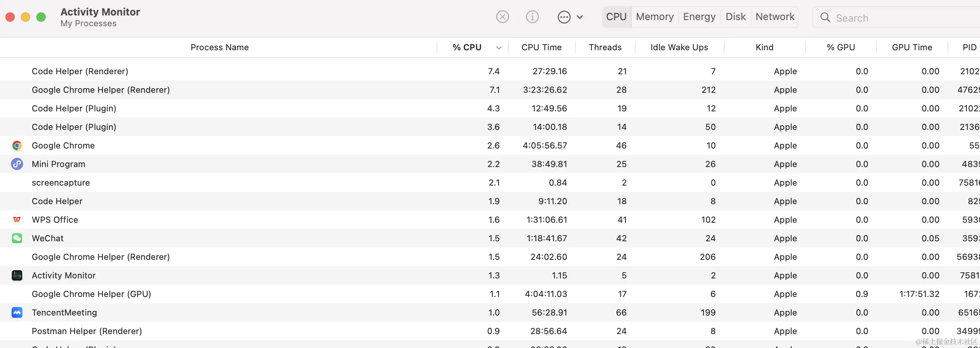Expand the dropdown arrow beside the ellipsis
This screenshot has width=980, height=348.
coord(580,17)
